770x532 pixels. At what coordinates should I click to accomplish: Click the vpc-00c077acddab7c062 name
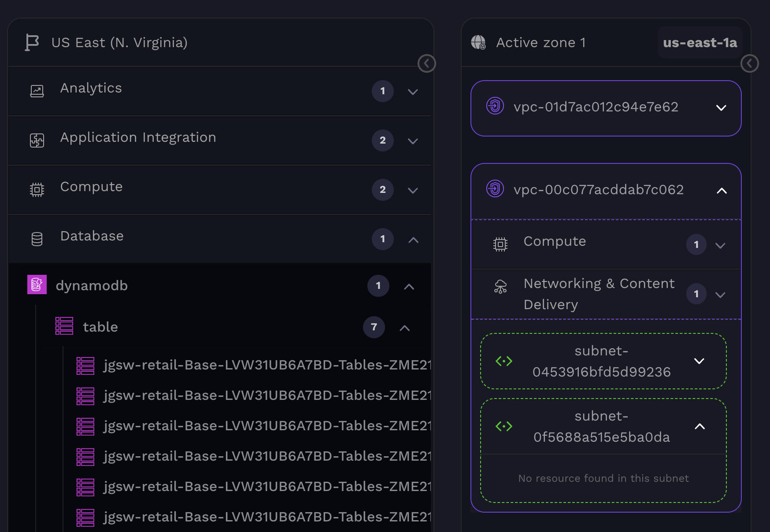[x=599, y=189]
